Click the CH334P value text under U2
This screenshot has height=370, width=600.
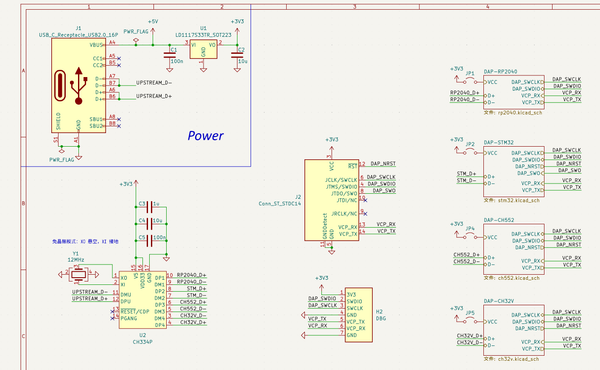[142, 342]
